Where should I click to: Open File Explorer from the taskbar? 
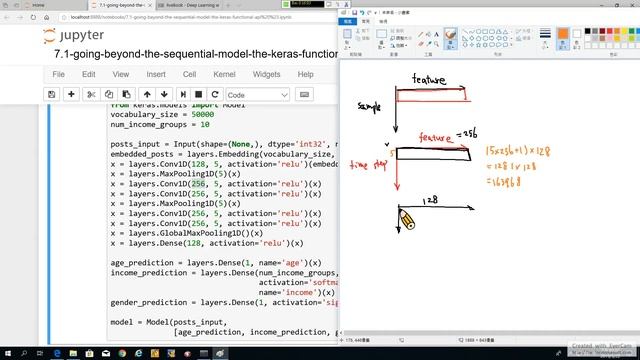pyautogui.click(x=73, y=353)
